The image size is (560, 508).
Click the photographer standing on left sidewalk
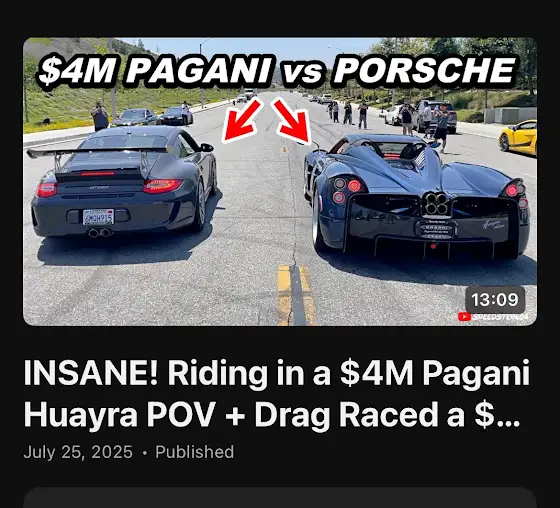pyautogui.click(x=100, y=116)
